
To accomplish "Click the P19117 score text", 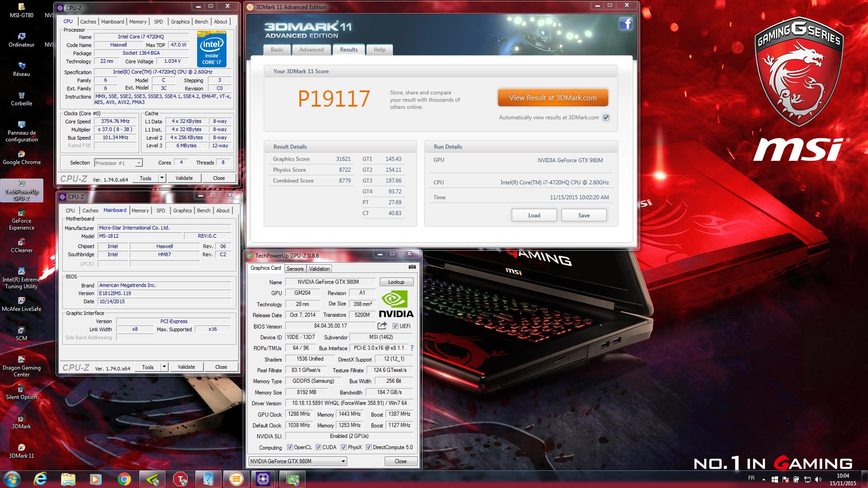I will 334,99.
